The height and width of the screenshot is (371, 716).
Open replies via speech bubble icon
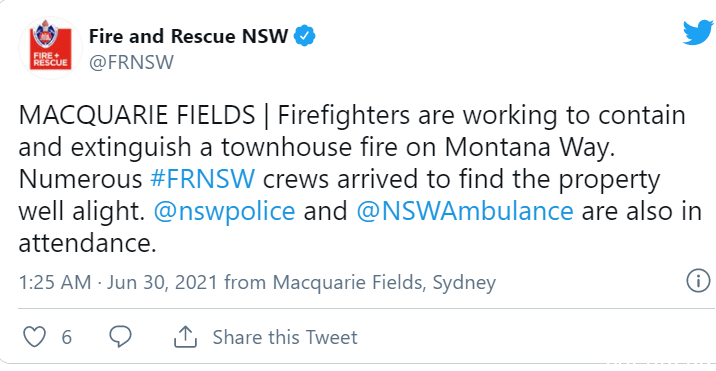[x=121, y=337]
